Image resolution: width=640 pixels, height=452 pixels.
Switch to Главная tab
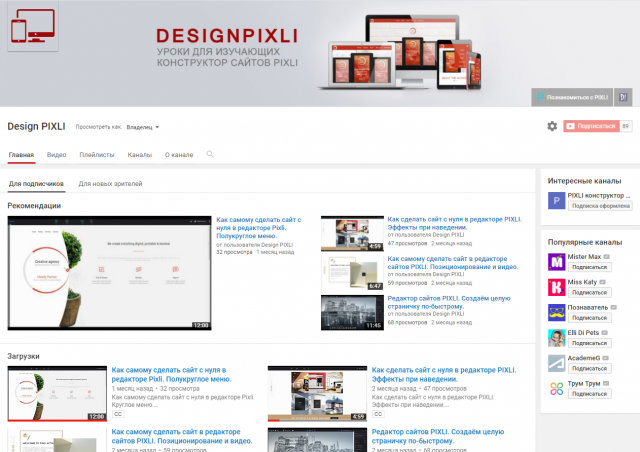coord(21,155)
